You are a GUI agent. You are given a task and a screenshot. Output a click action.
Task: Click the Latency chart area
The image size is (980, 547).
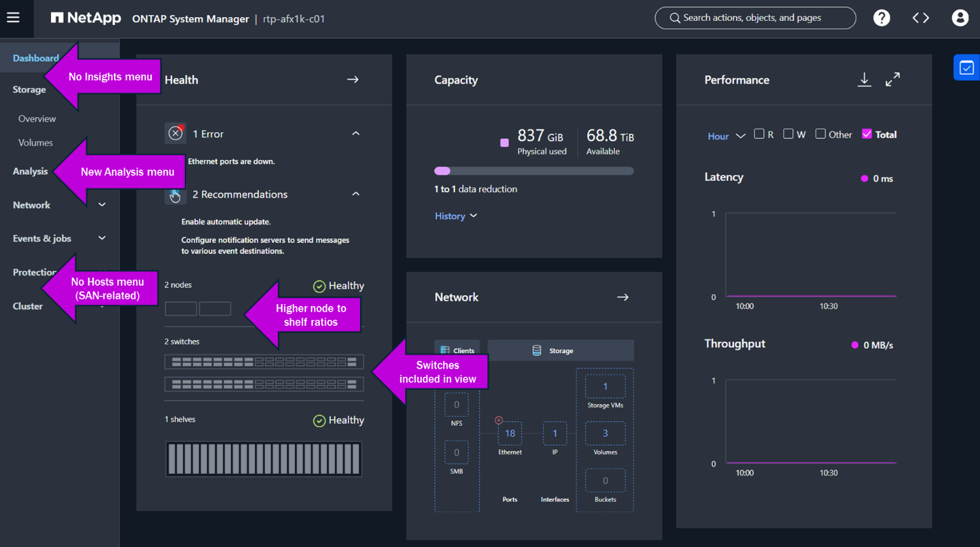coord(811,255)
